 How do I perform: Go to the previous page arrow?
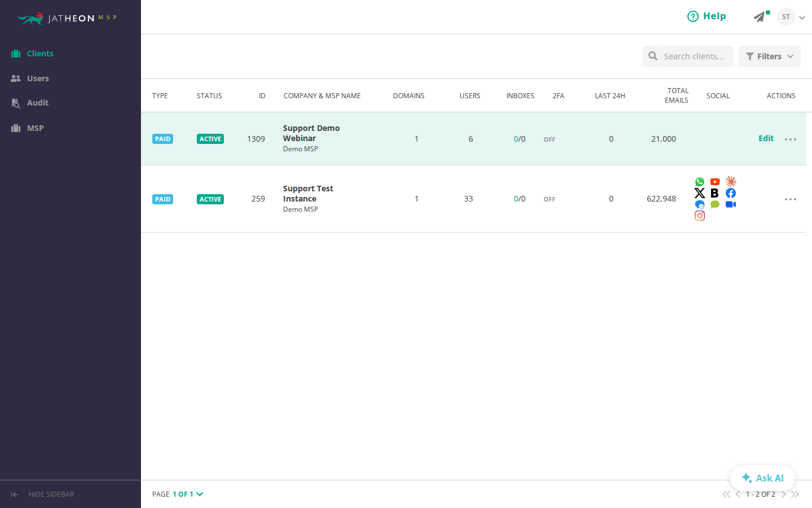pos(738,494)
